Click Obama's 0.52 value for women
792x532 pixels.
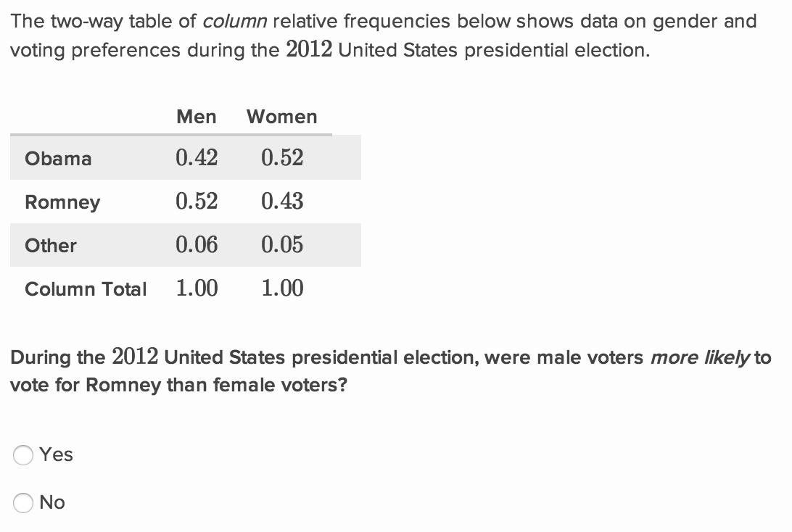click(x=282, y=158)
